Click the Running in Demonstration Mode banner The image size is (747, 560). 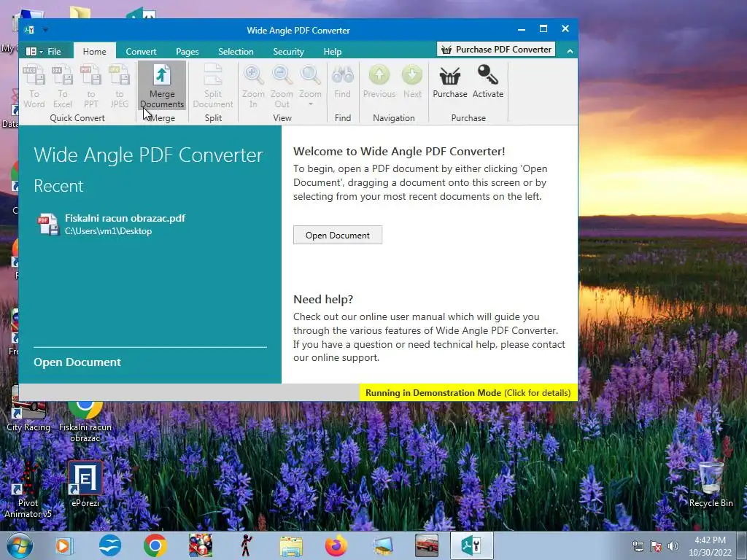(468, 393)
